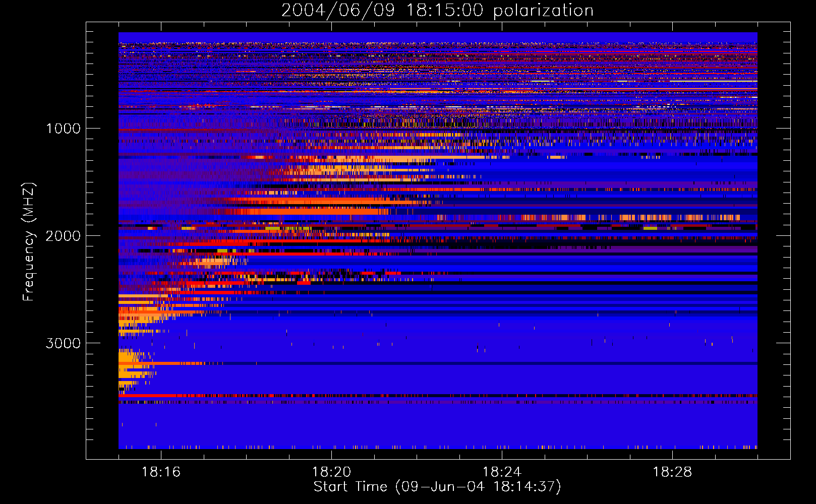
Task: Click the 'Start Time (09-Jun-04 18:14:37)' x-axis label
Action: coord(437,487)
